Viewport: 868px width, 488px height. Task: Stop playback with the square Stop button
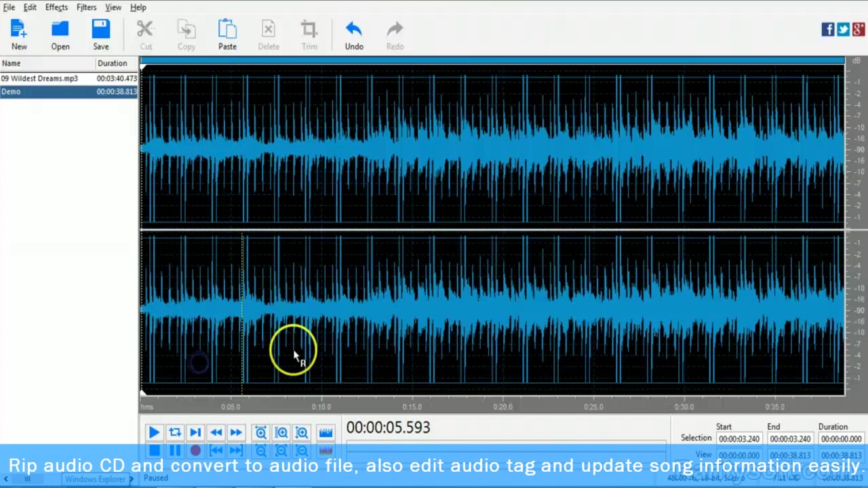click(154, 450)
